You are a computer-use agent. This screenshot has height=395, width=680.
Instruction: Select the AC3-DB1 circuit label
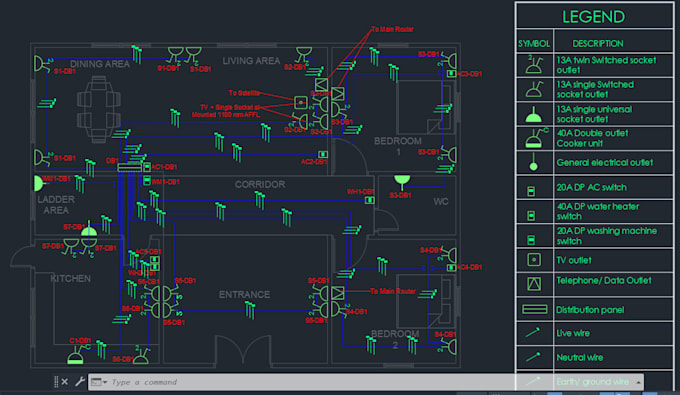tap(469, 74)
